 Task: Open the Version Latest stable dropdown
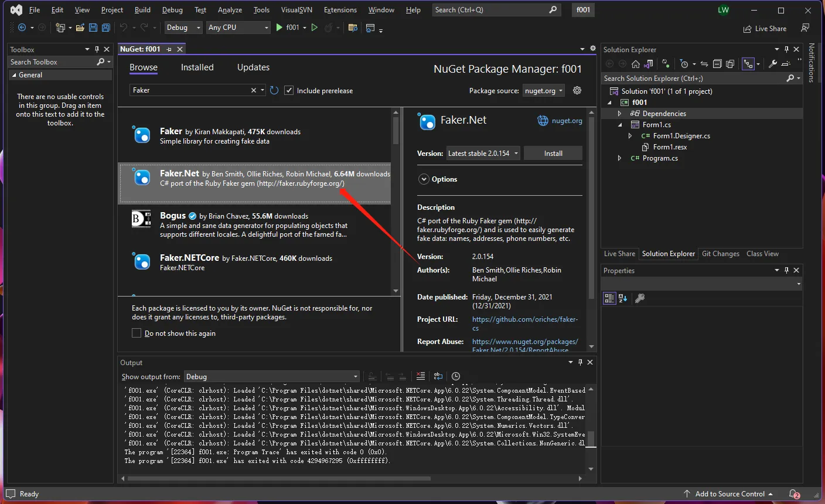(483, 154)
